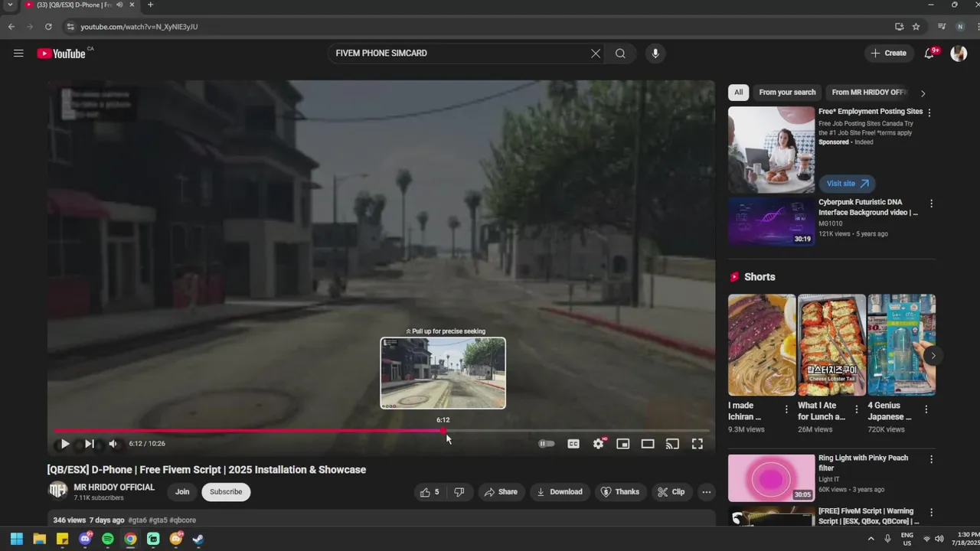Skip to the next video
Screen dimensions: 980x551
pos(89,444)
